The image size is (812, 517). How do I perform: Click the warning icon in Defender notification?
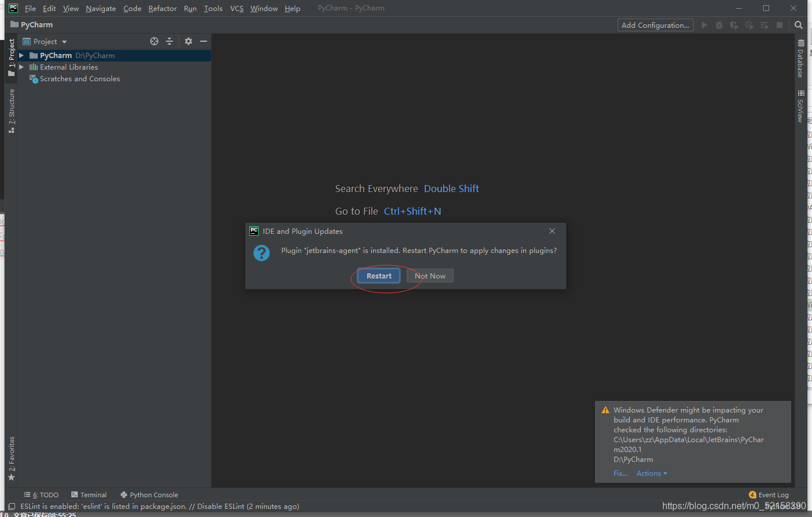pyautogui.click(x=606, y=410)
